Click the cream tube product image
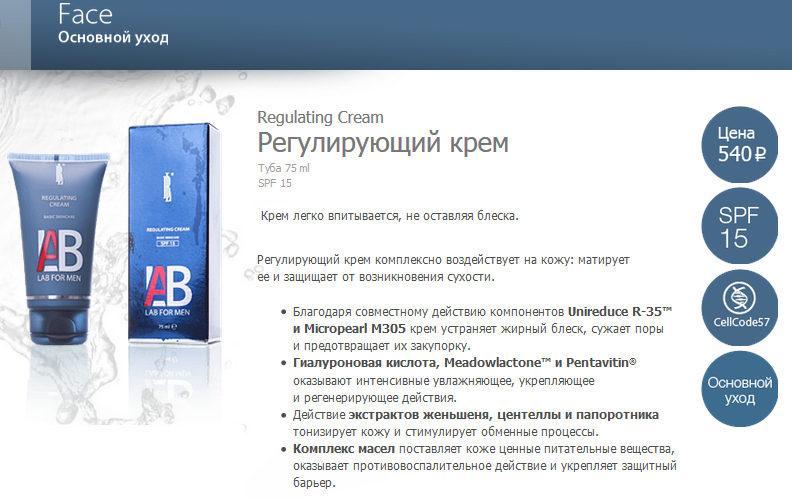This screenshot has height=498, width=792. click(x=59, y=248)
